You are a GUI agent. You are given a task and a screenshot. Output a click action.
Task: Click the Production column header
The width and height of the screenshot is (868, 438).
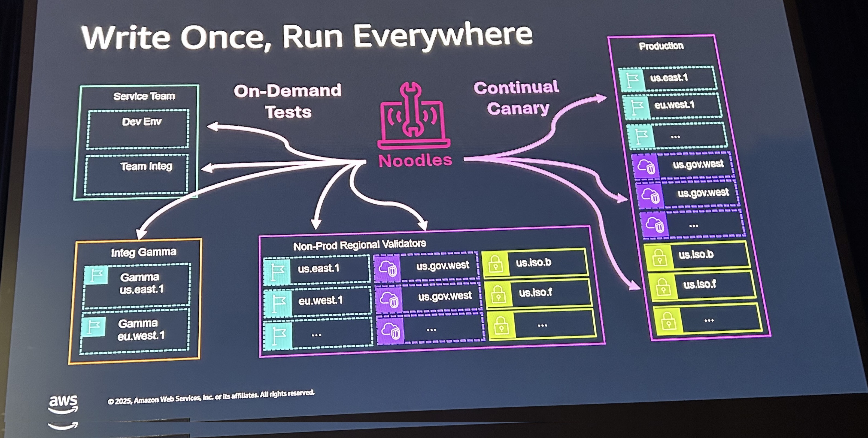[661, 46]
